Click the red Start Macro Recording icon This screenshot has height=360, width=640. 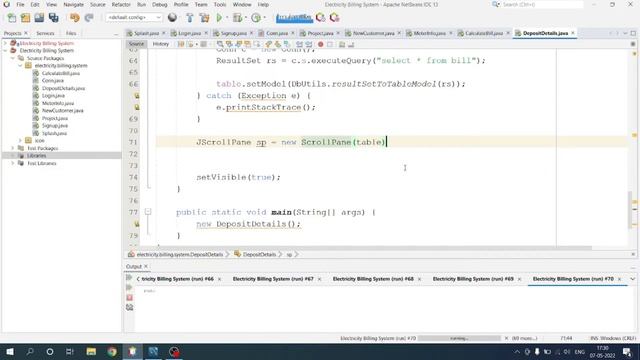[x=320, y=44]
